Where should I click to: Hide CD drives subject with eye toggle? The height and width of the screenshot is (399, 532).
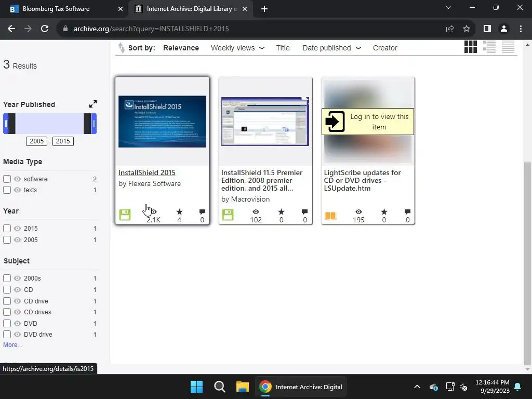[17, 312]
